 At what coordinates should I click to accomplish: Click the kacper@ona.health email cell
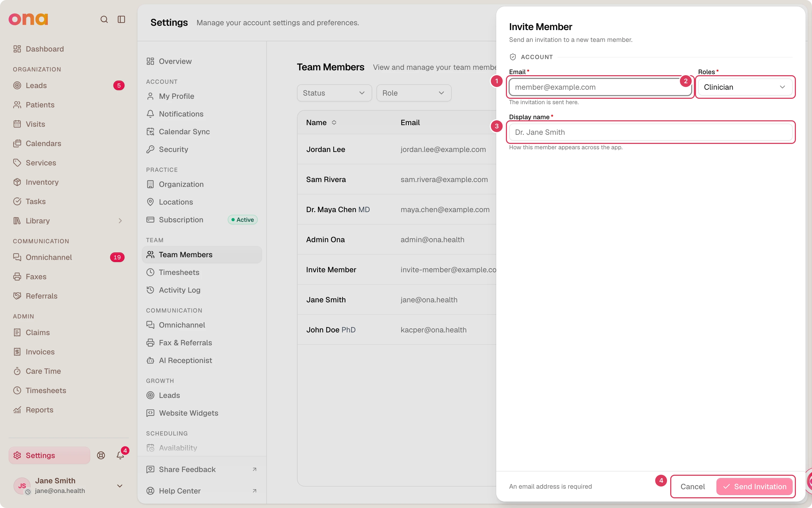(433, 330)
